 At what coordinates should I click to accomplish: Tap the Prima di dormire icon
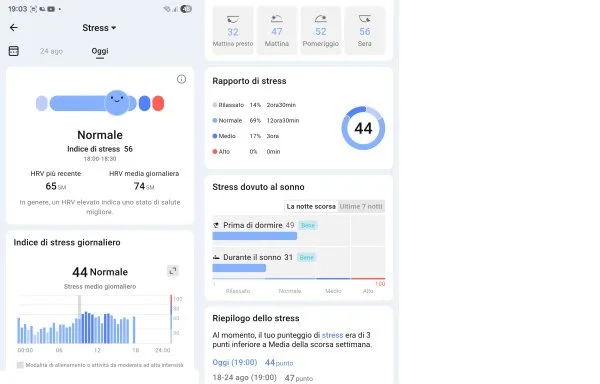click(216, 225)
